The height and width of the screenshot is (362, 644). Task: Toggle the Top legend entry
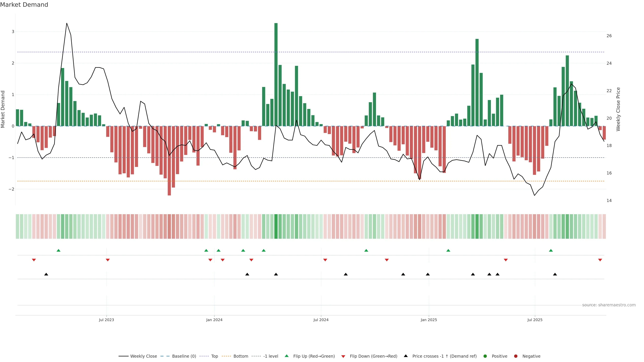click(x=214, y=356)
